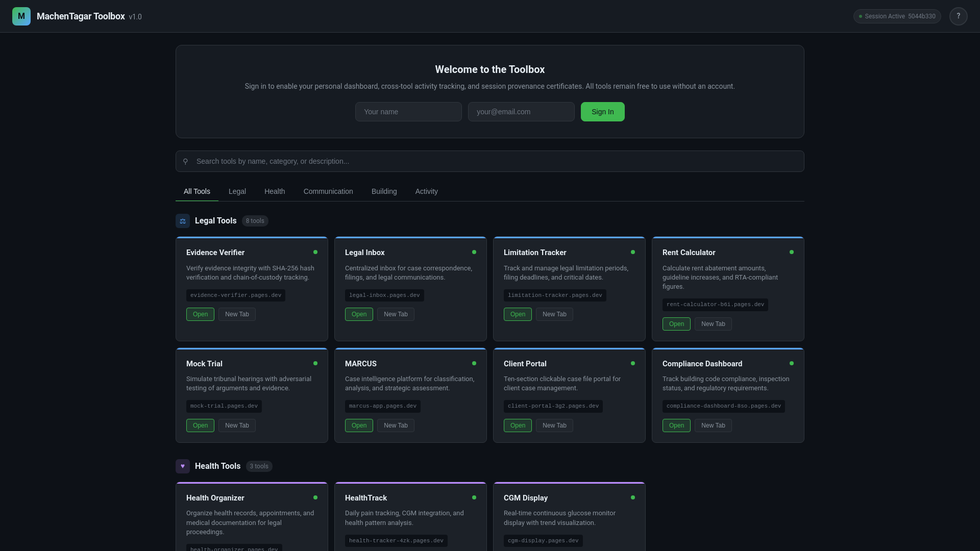980x551 pixels.
Task: Click Legal Inbox green status dot
Action: [x=474, y=252]
